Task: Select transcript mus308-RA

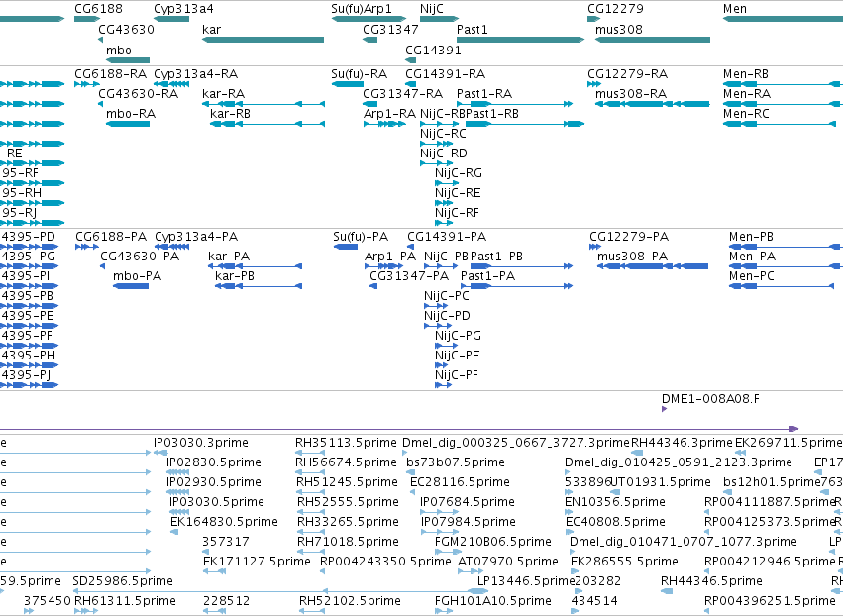Action: point(631,93)
